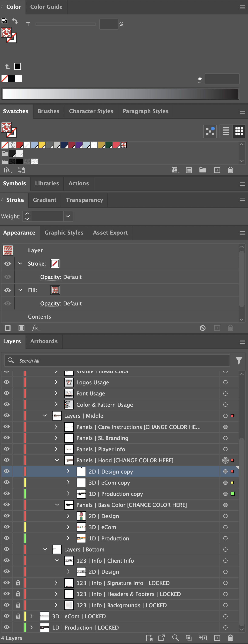Expand the Panels | Player Info layer
Viewport: 248px width, 644px height.
point(56,449)
